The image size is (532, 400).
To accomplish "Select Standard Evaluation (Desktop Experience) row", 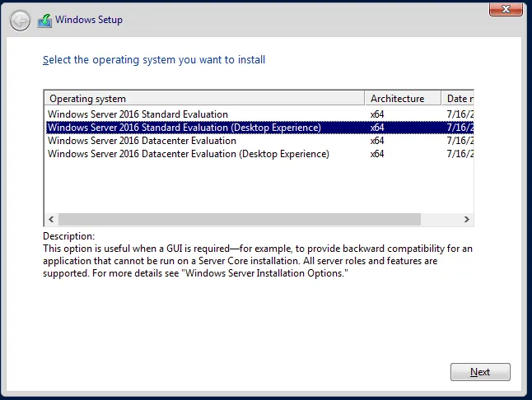I will (x=259, y=128).
